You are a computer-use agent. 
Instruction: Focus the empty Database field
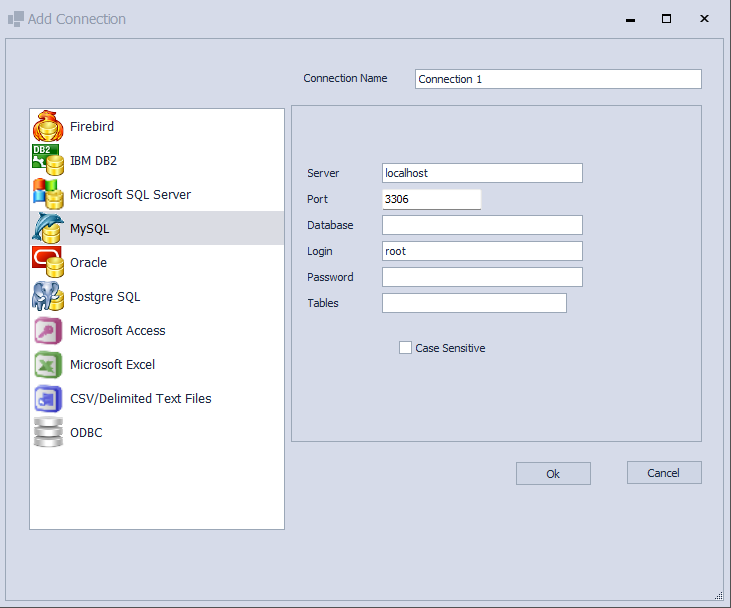(482, 225)
